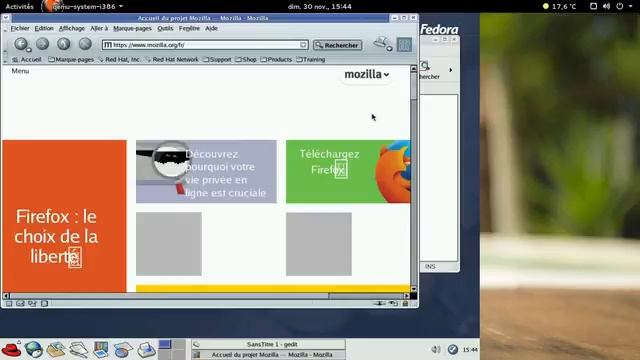Viewport: 640px width, 360px height.
Task: Open the Red Hat Network bookmark
Action: [172, 60]
